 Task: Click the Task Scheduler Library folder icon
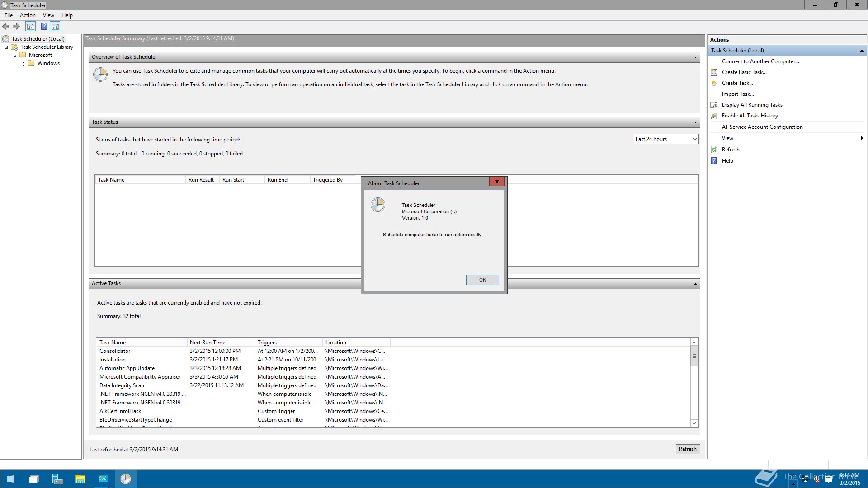tap(14, 47)
